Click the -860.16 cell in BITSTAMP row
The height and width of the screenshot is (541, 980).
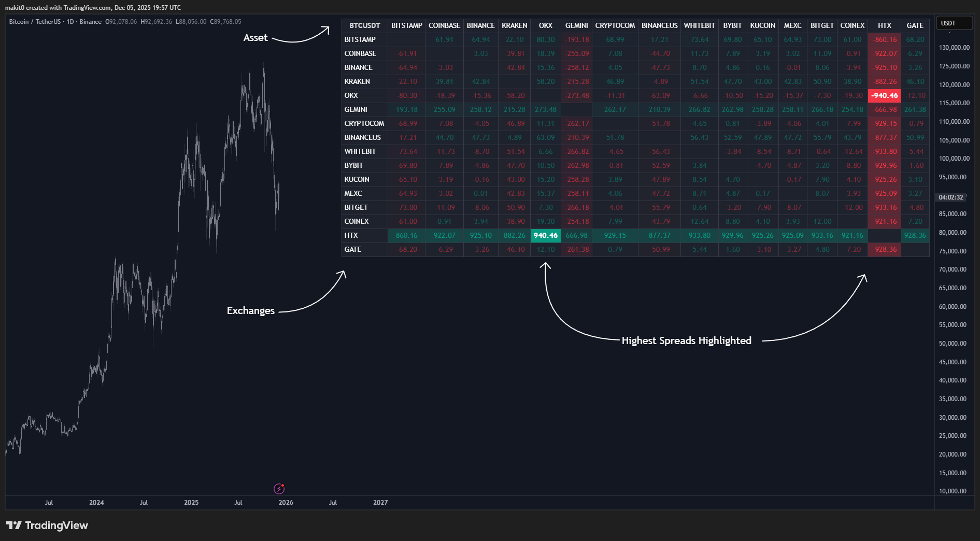click(885, 39)
